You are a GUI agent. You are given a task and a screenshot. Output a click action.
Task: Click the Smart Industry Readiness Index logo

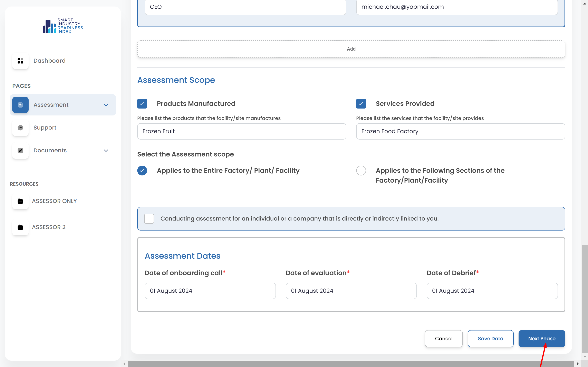(63, 26)
